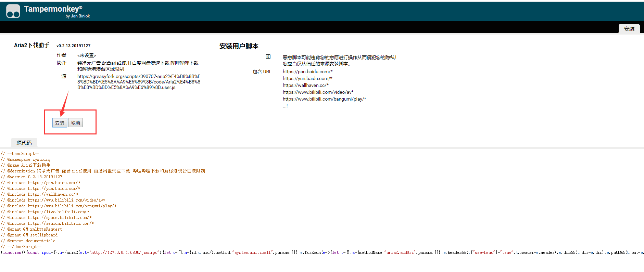Click the malicious script privacy warning text

pos(340,57)
